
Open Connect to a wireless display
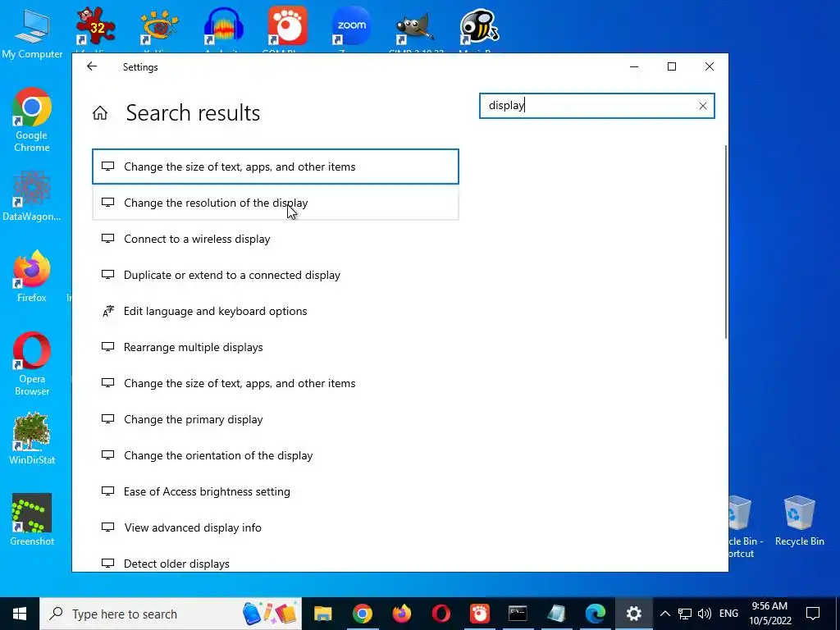pyautogui.click(x=276, y=239)
